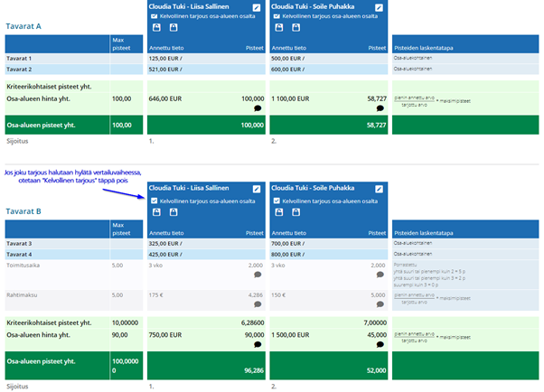544x392 pixels.
Task: Click the Tavarat B section heading
Action: 23,211
